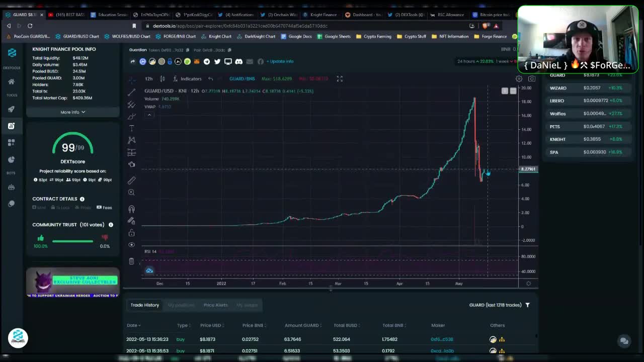Open the GUARD/BUSD Chart bookmark
644x362 pixels.
click(77, 36)
